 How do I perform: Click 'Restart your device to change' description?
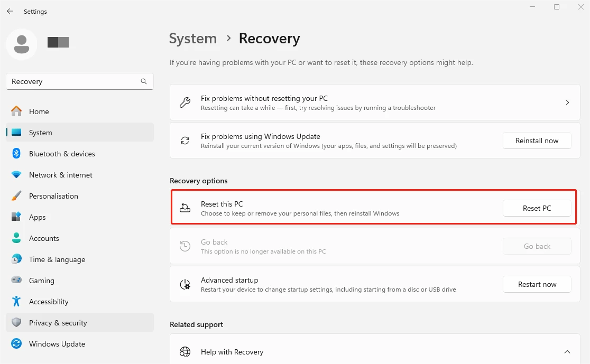click(x=328, y=290)
